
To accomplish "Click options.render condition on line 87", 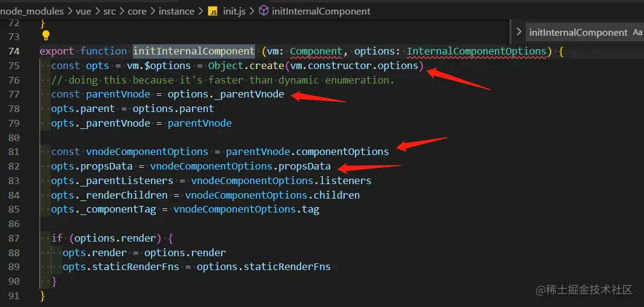I will point(115,238).
